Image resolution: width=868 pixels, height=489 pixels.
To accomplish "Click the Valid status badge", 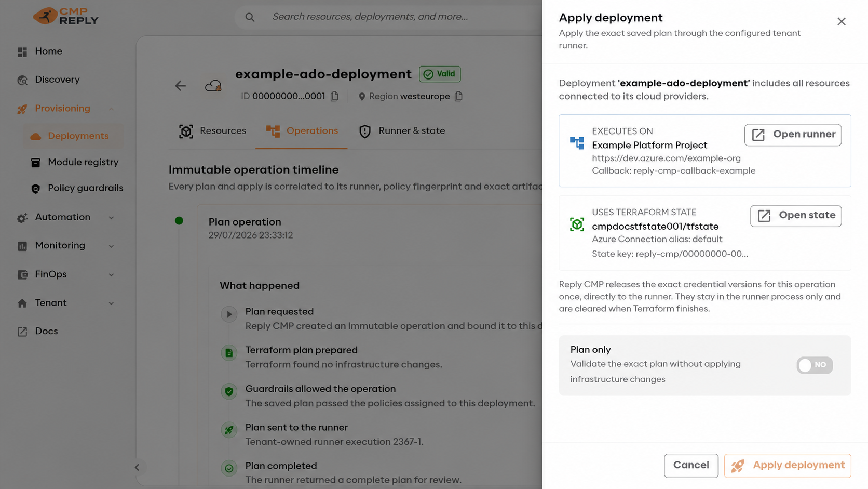I will pos(440,74).
